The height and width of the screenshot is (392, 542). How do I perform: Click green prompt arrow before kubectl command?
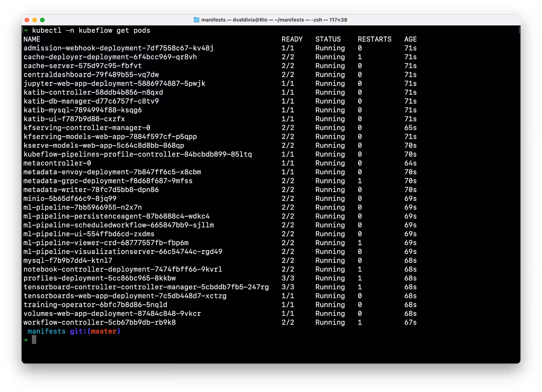pos(26,30)
